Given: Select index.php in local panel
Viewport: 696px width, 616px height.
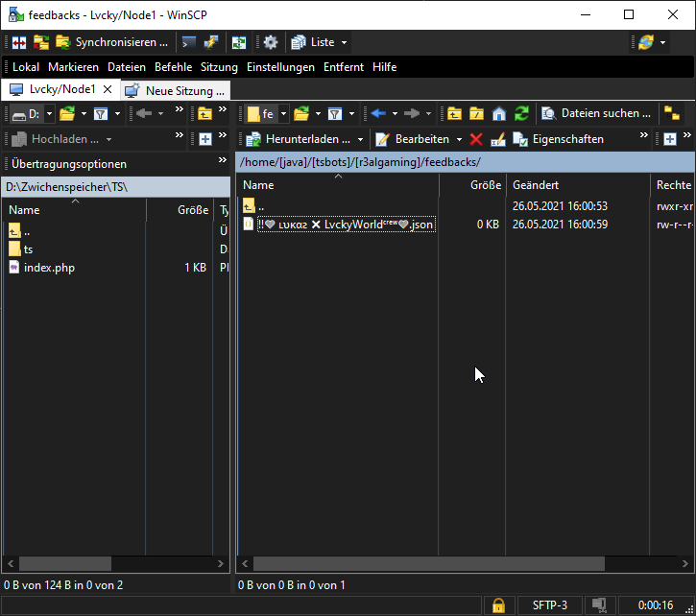Looking at the screenshot, I should tap(49, 268).
